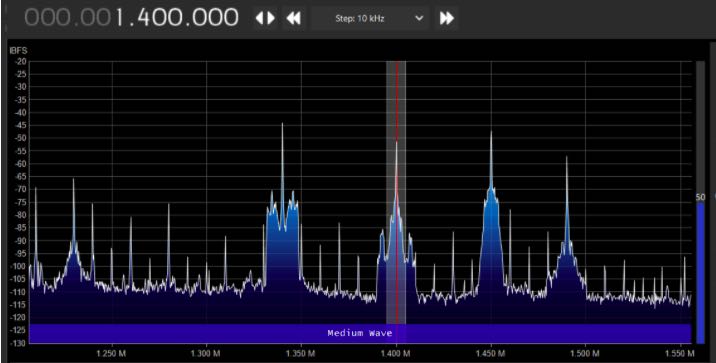Click the center-tuning double arrow icon
The height and width of the screenshot is (363, 716).
265,18
